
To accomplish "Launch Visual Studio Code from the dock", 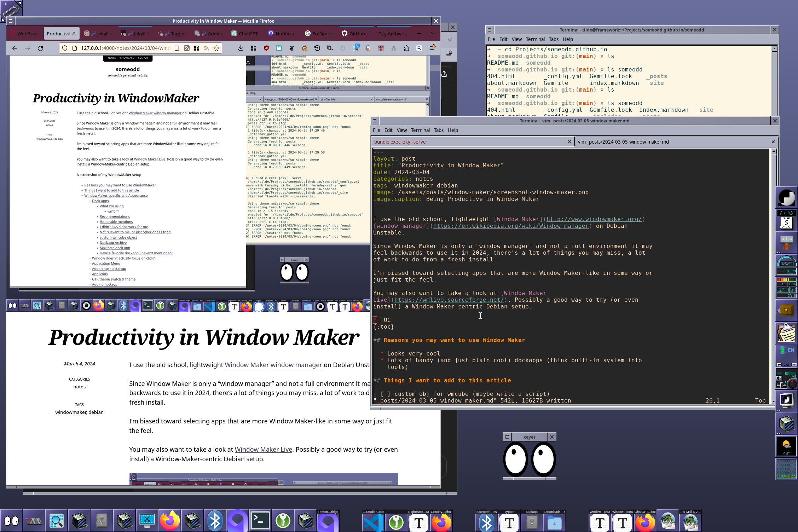I will pos(374,521).
